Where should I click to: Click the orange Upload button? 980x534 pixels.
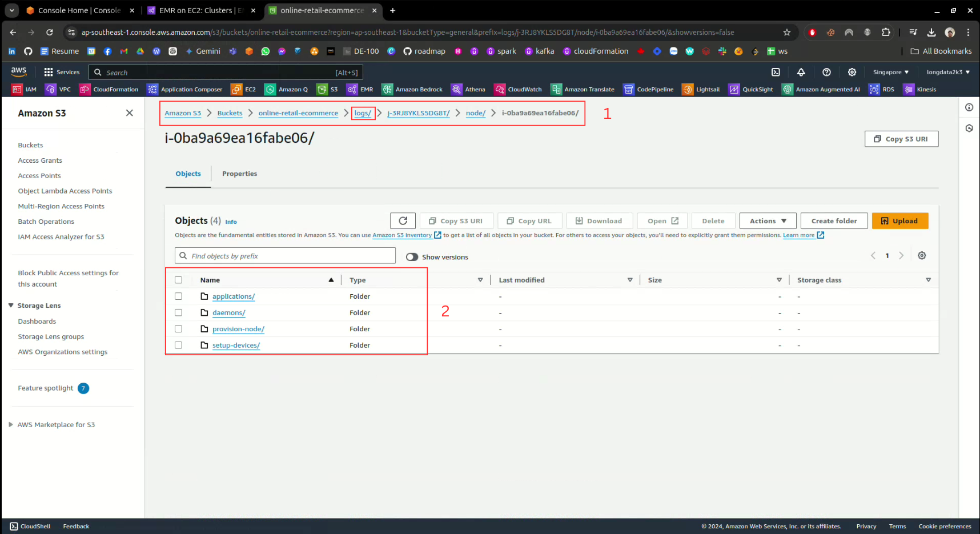pyautogui.click(x=899, y=221)
